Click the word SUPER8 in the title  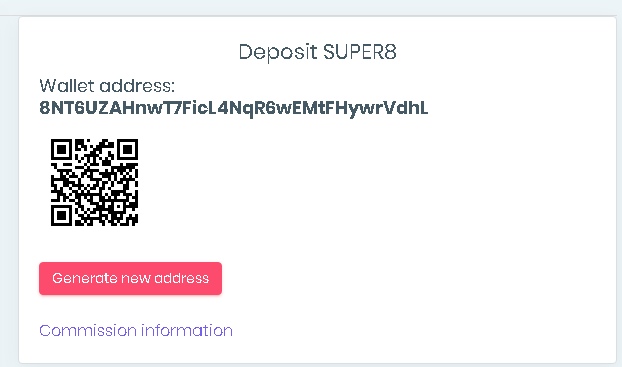pos(359,52)
